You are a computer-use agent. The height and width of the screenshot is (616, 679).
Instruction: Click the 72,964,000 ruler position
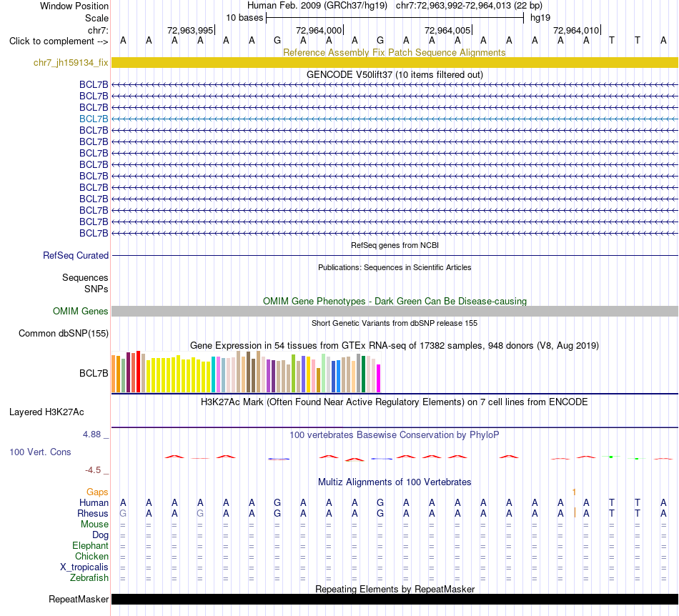319,30
